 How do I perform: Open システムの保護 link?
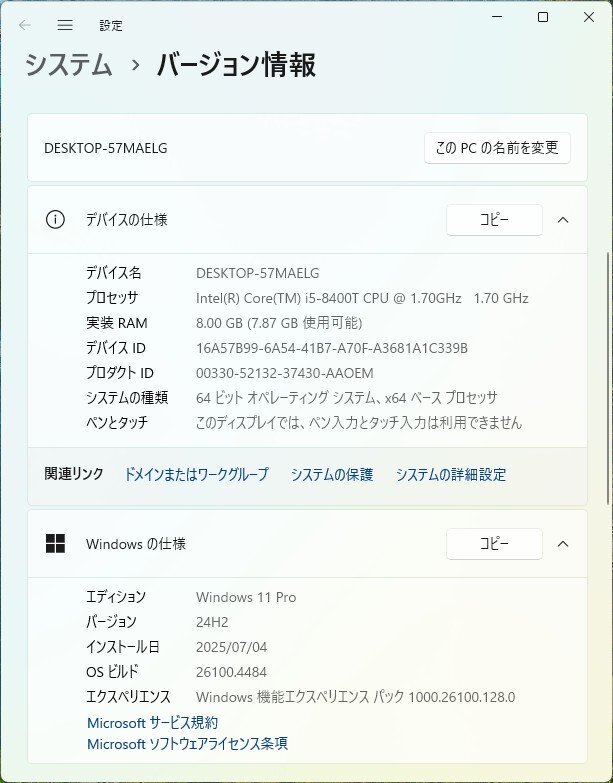pos(332,474)
